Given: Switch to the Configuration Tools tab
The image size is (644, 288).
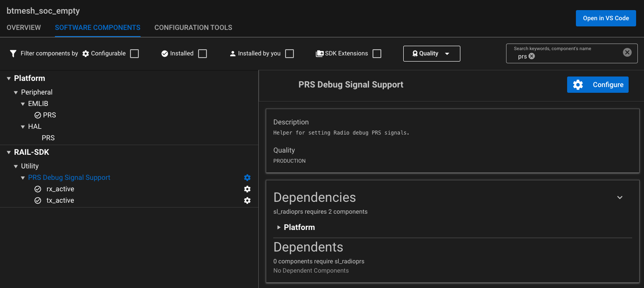Looking at the screenshot, I should [193, 27].
